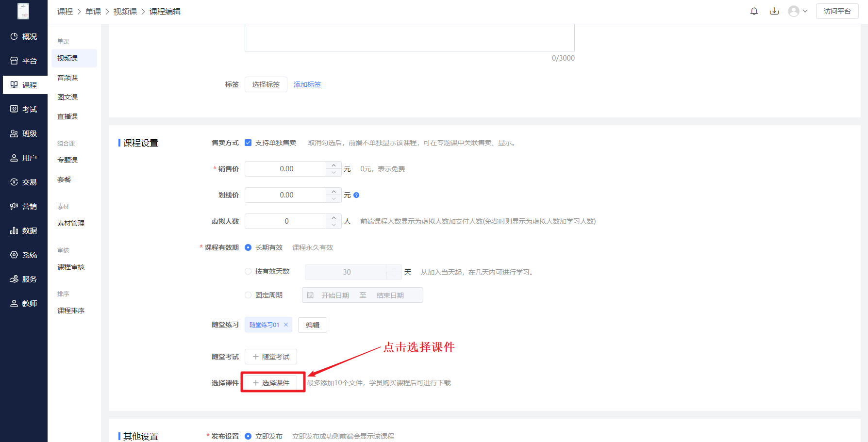Click the valid days 30 input
Screen dimensions: 868x442
pyautogui.click(x=347, y=272)
